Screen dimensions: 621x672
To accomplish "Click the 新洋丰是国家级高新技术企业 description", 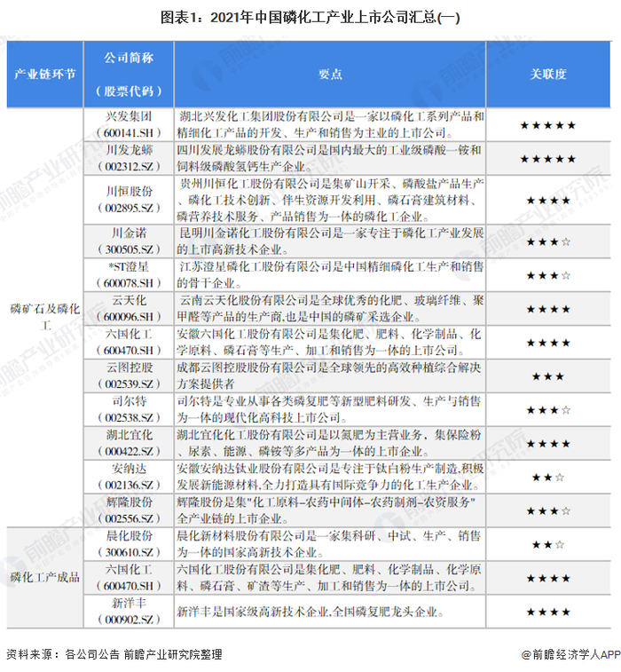I will click(310, 612).
